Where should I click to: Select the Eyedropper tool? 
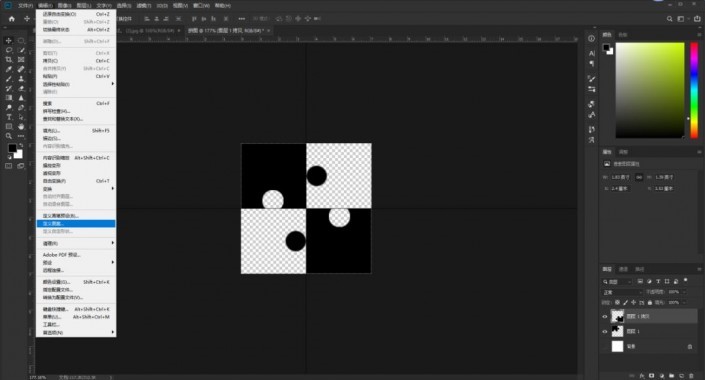[x=9, y=69]
